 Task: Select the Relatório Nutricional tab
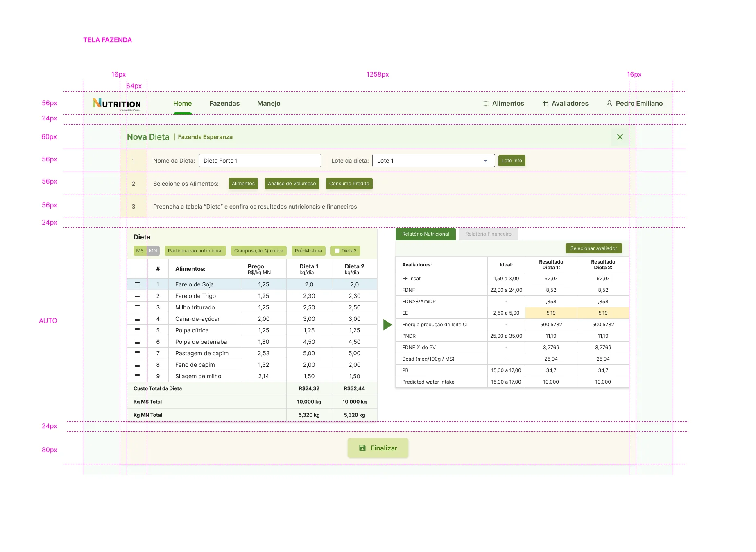426,234
